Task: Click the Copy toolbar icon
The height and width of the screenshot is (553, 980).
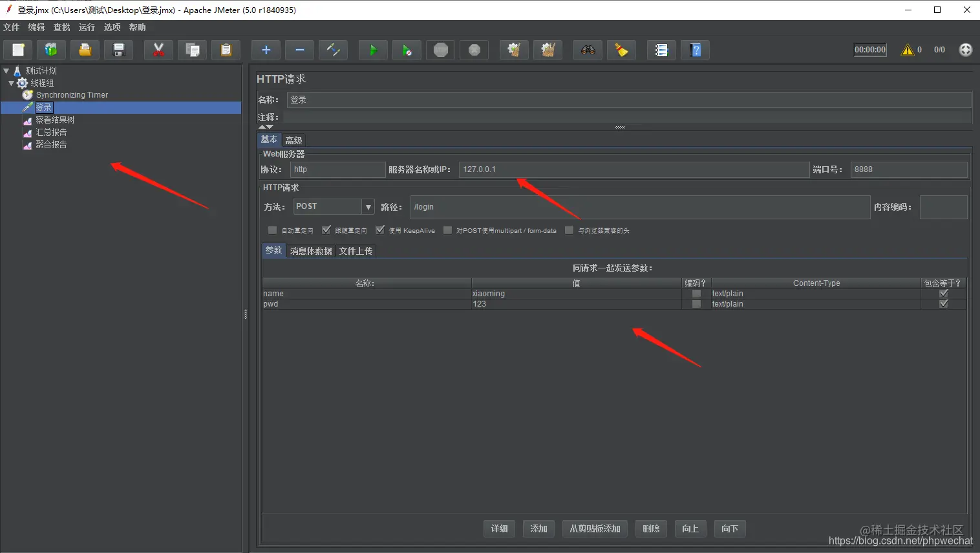Action: [192, 50]
